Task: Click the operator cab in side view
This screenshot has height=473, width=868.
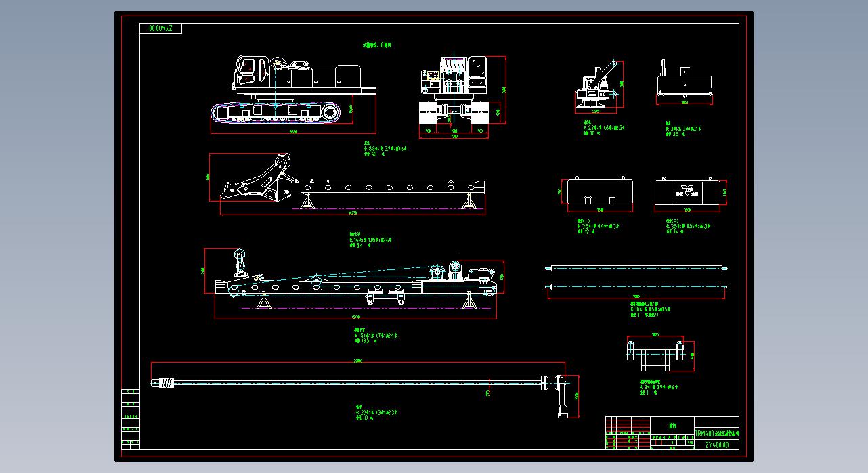Action: click(x=245, y=72)
